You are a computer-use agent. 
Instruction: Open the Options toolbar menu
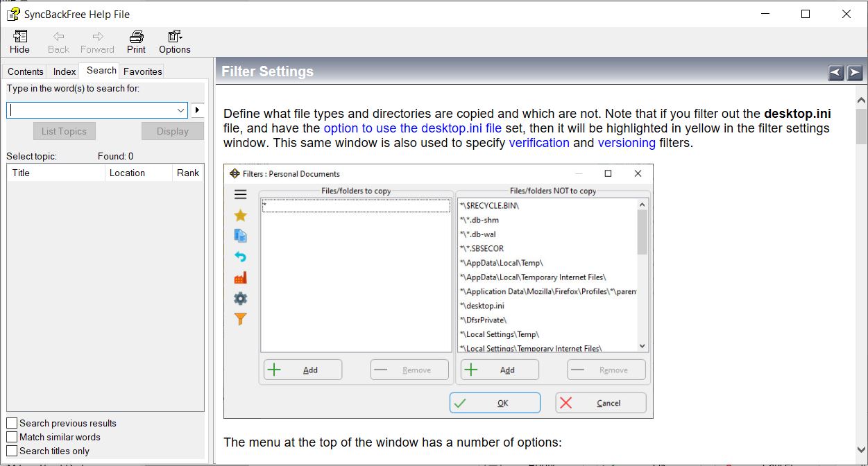pos(175,42)
